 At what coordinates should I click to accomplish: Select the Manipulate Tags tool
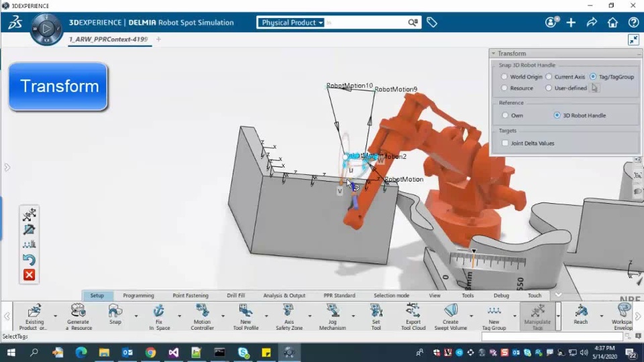(x=537, y=316)
